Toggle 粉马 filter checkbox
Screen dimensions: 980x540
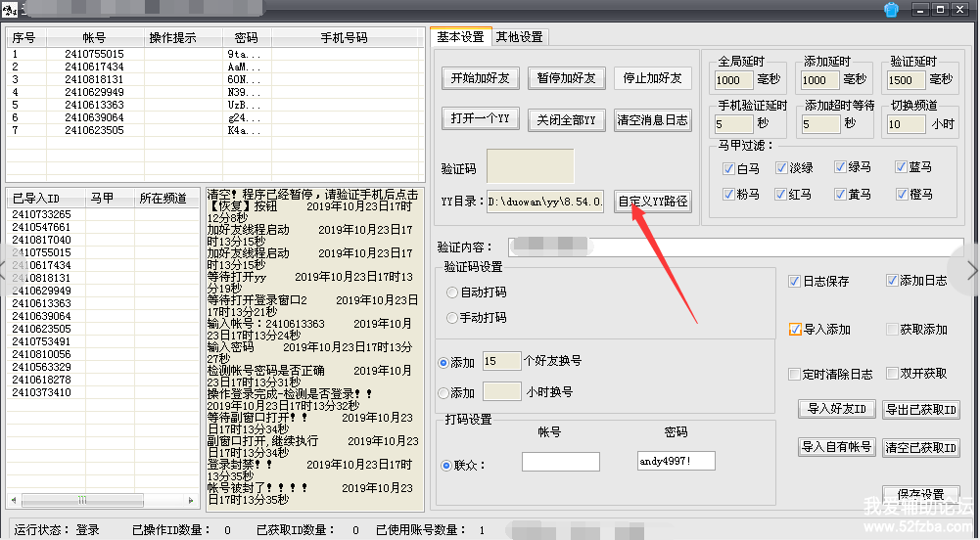point(728,194)
